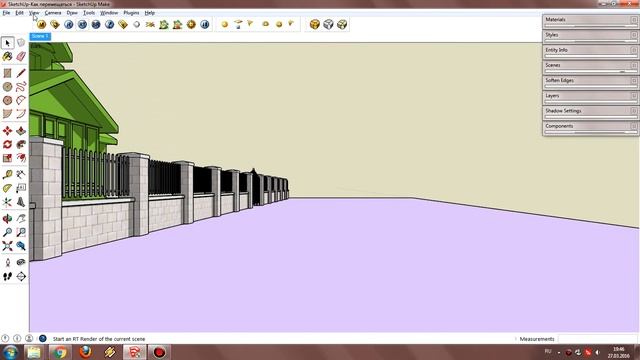640x360 pixels.
Task: Open the Draw menu
Action: [72, 13]
